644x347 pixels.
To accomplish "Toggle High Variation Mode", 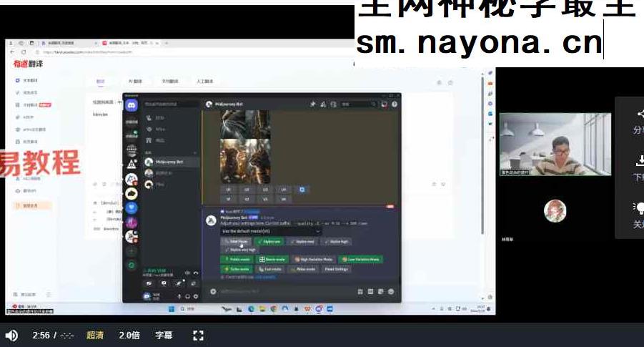I will click(x=313, y=260).
